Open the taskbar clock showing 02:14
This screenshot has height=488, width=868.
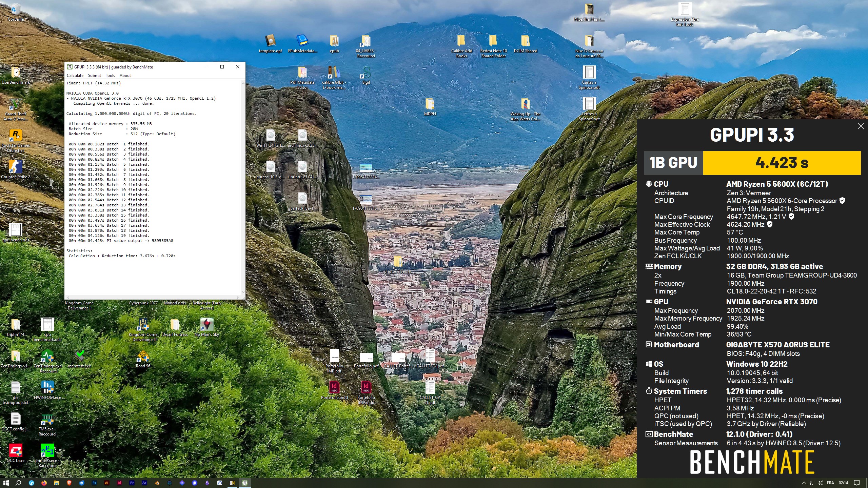843,483
